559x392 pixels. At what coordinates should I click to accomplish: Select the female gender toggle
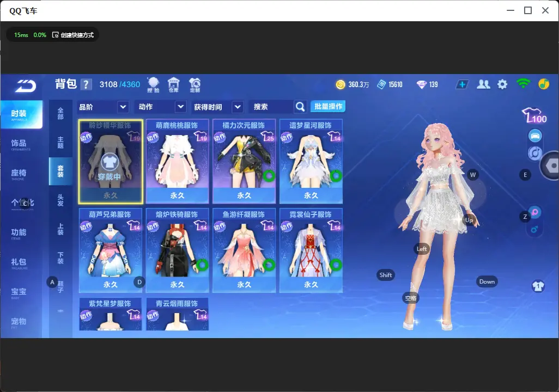pos(535,212)
